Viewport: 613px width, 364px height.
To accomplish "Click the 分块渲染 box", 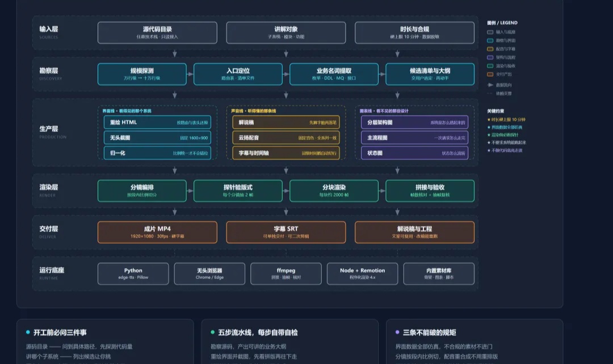I will 334,191.
